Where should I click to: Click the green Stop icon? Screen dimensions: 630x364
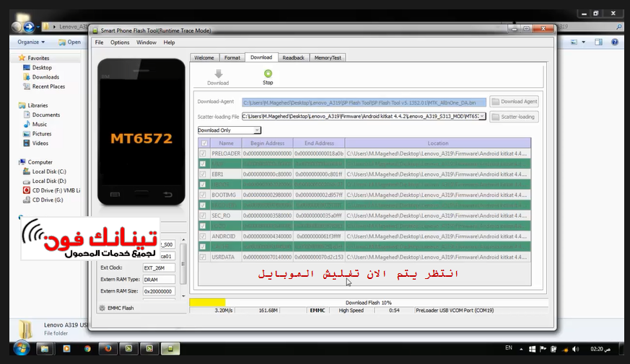click(x=268, y=74)
